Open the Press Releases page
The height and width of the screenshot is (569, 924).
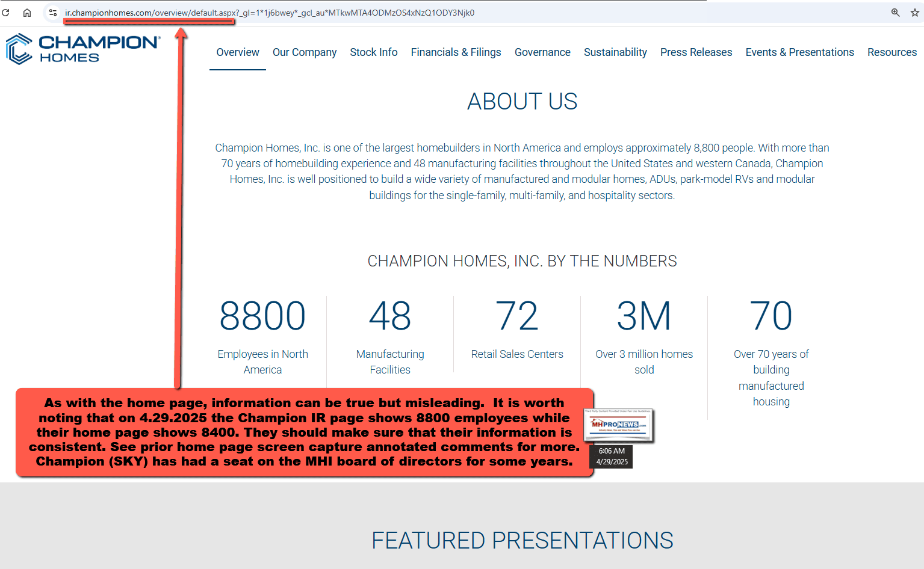(x=696, y=52)
